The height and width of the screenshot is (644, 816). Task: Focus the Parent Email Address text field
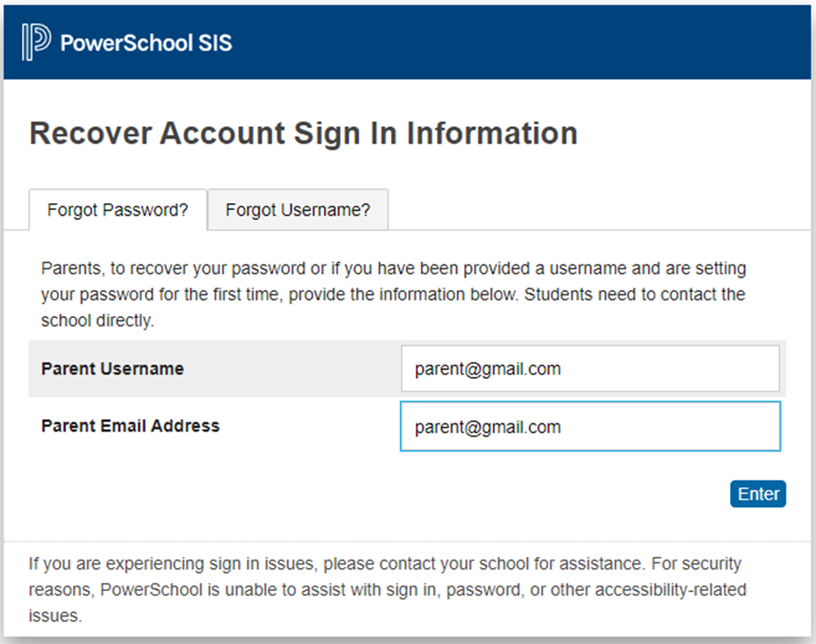tap(590, 427)
